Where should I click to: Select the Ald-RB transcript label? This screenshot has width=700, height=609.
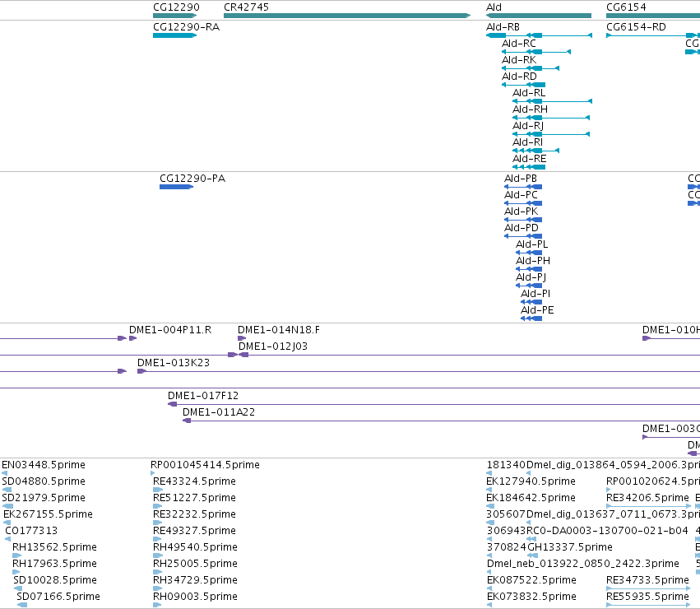(503, 27)
